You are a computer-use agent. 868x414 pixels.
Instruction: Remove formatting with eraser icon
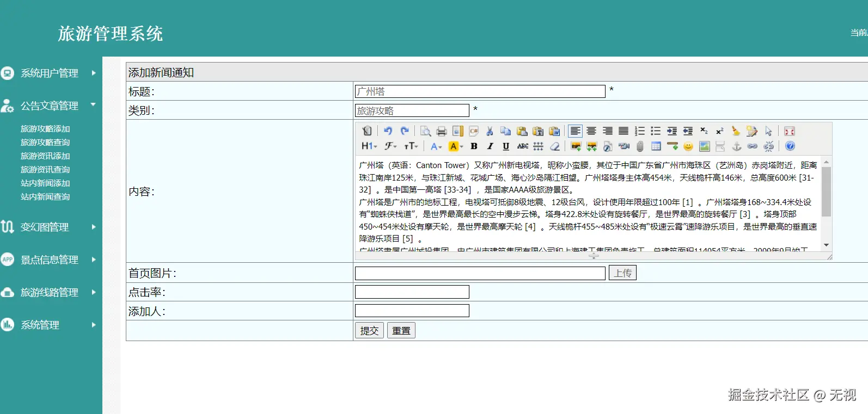pos(554,146)
